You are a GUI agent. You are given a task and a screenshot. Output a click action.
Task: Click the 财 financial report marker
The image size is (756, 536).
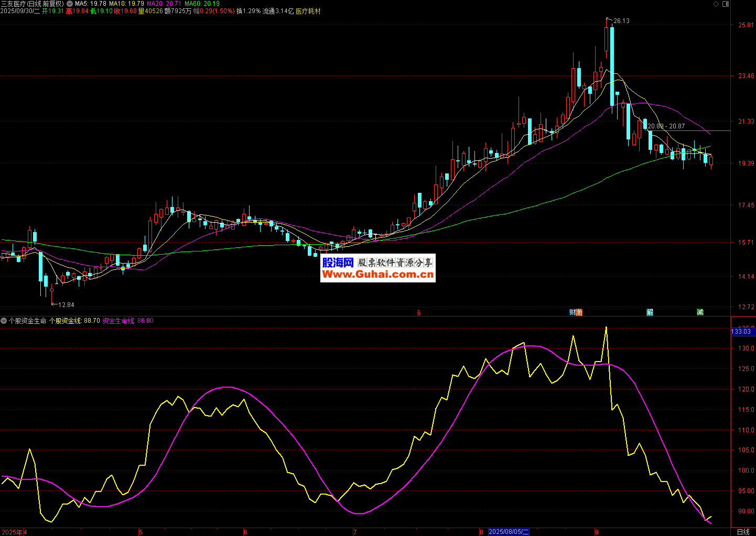point(573,312)
